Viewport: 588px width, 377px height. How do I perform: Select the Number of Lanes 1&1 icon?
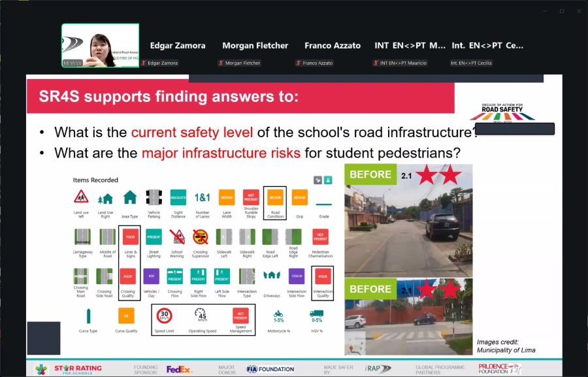[x=202, y=197]
